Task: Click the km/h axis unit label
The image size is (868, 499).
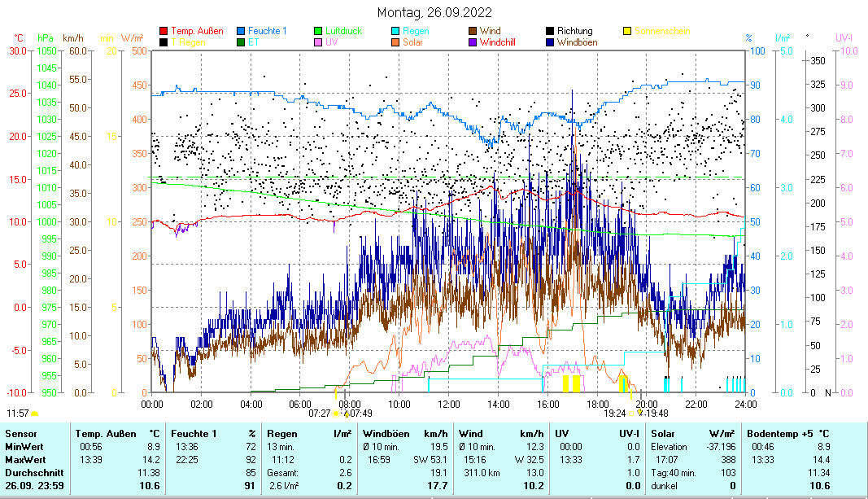Action: (73, 38)
